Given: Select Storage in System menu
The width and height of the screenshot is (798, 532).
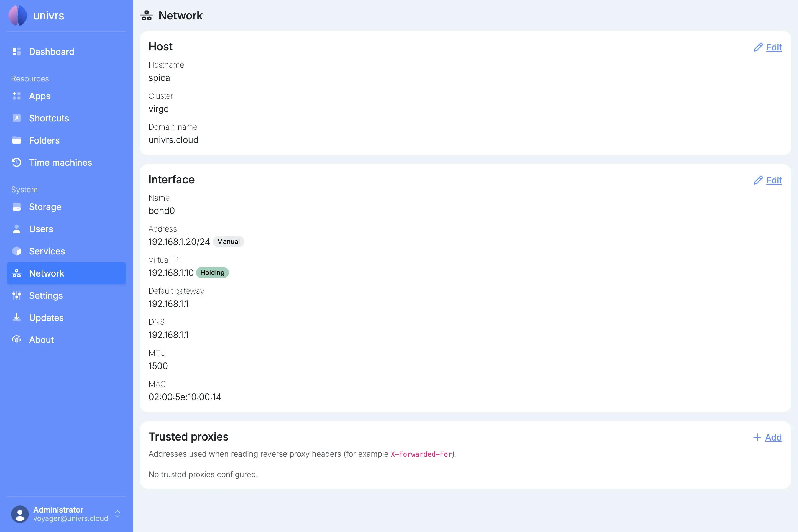Looking at the screenshot, I should 66,207.
